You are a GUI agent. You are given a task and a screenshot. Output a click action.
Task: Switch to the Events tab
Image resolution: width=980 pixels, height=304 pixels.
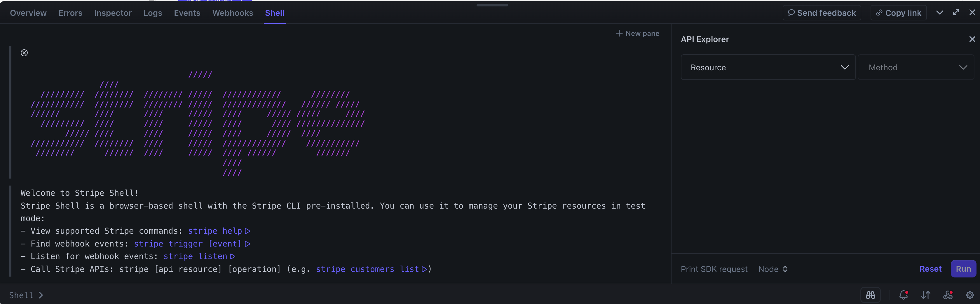pyautogui.click(x=187, y=13)
